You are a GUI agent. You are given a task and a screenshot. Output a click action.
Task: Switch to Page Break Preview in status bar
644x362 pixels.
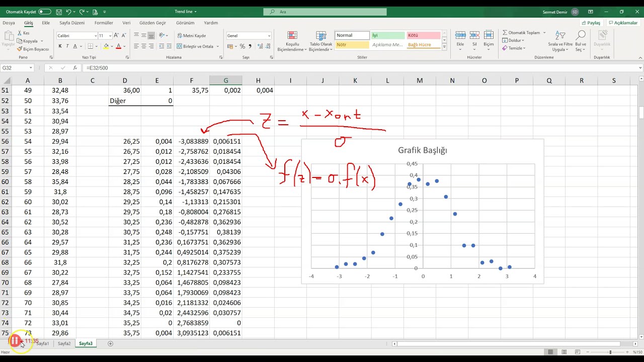tap(577, 352)
